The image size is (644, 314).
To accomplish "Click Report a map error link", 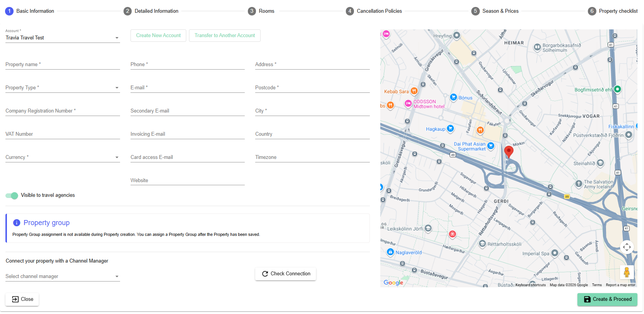I will click(x=620, y=285).
